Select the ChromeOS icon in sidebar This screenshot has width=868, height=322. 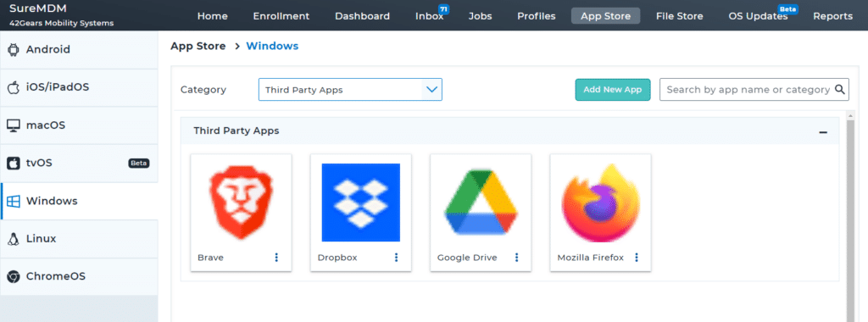click(14, 276)
